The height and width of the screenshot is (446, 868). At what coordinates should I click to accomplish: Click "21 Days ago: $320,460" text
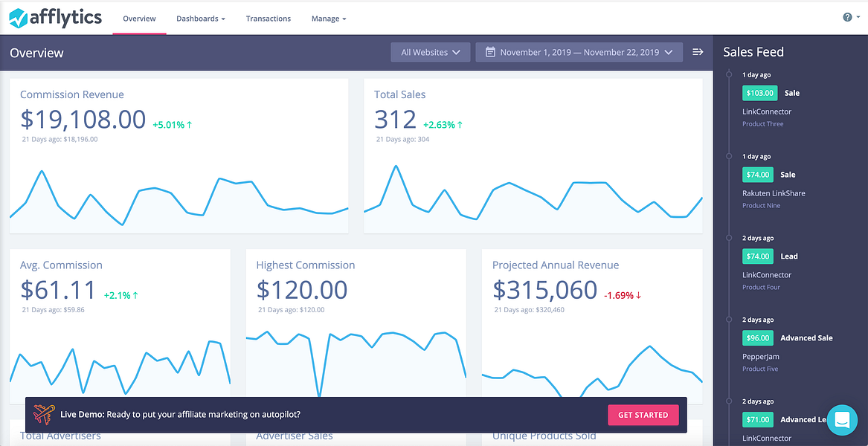530,310
